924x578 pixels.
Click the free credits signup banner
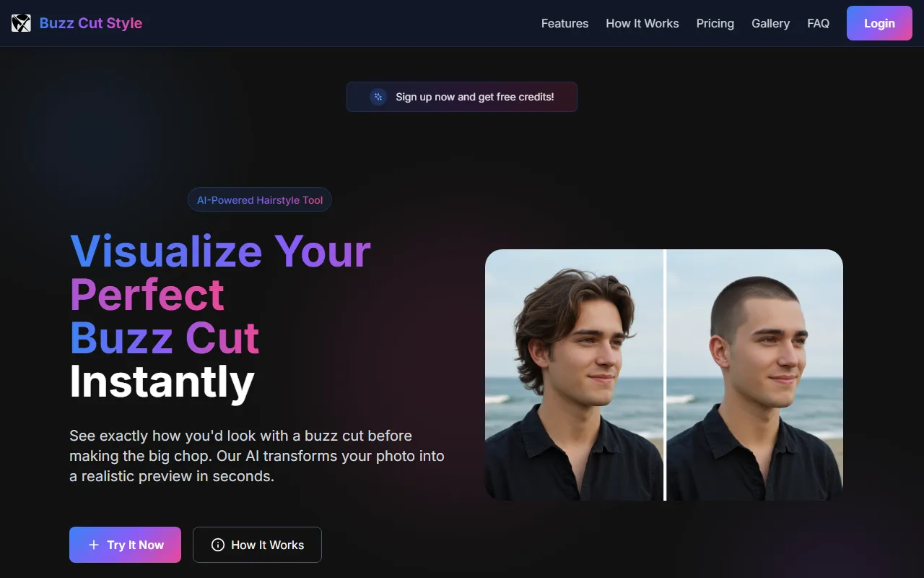click(462, 97)
